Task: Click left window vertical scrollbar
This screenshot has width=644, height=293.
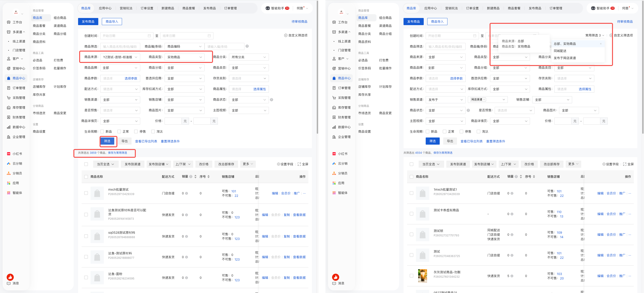Action: pyautogui.click(x=317, y=68)
